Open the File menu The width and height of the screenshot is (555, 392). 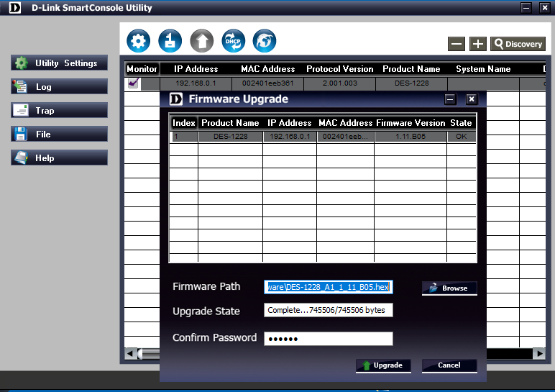tap(59, 135)
